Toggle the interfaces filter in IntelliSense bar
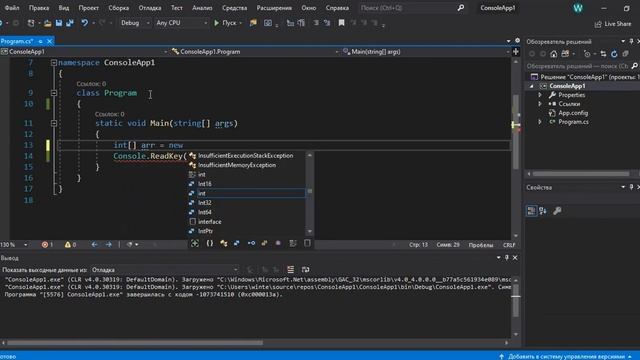Screen dimensions: 640x360 click(x=251, y=243)
